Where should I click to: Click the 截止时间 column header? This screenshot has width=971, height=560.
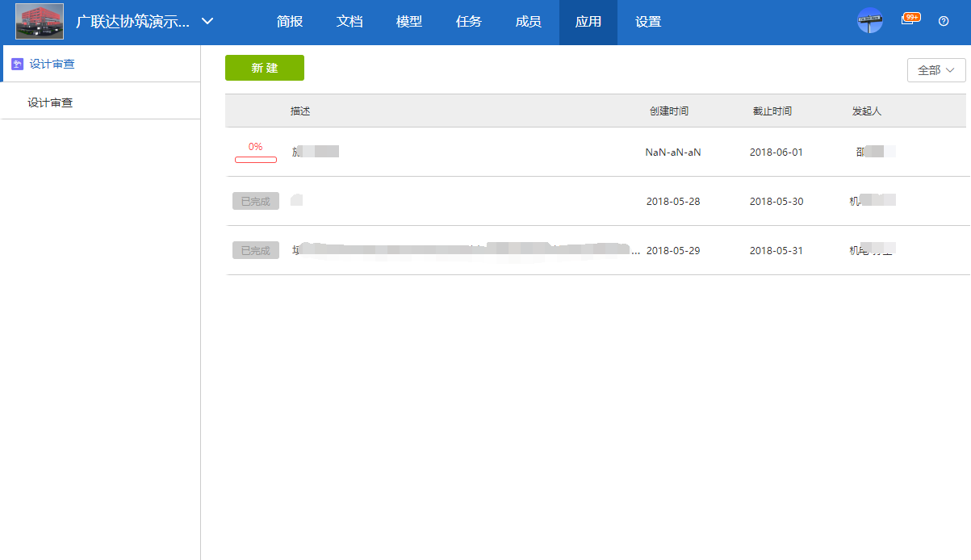[x=772, y=111]
